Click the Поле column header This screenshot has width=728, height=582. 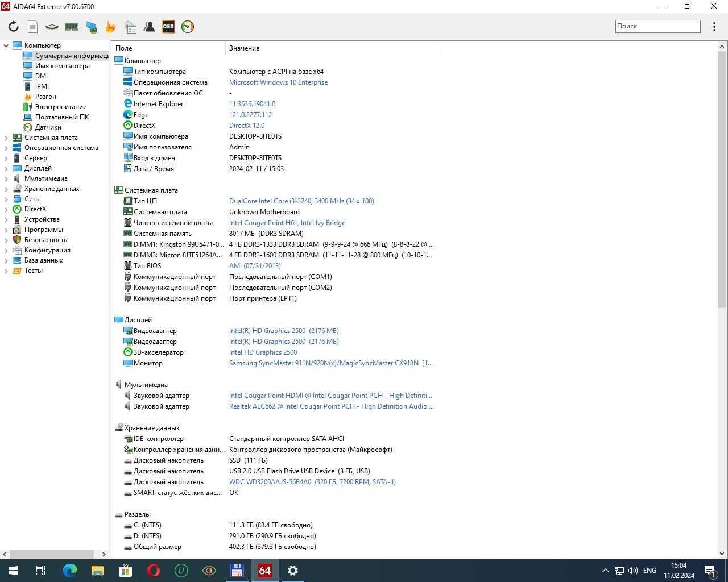point(169,48)
